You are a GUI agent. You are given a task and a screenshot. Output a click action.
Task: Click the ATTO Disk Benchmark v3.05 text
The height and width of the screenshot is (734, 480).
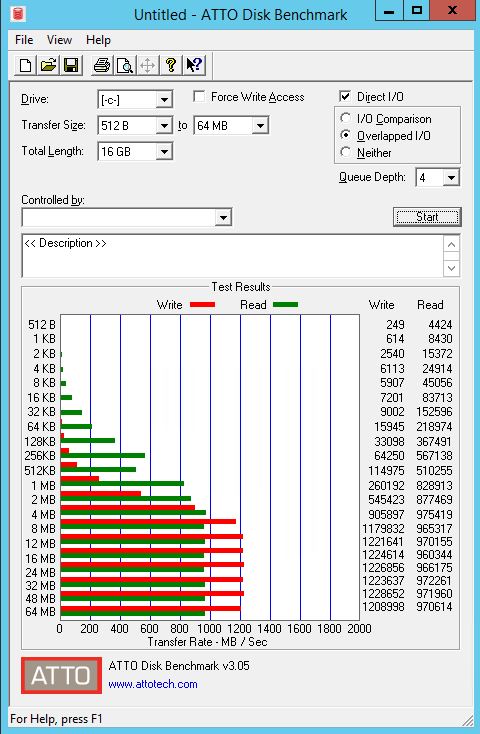point(179,666)
